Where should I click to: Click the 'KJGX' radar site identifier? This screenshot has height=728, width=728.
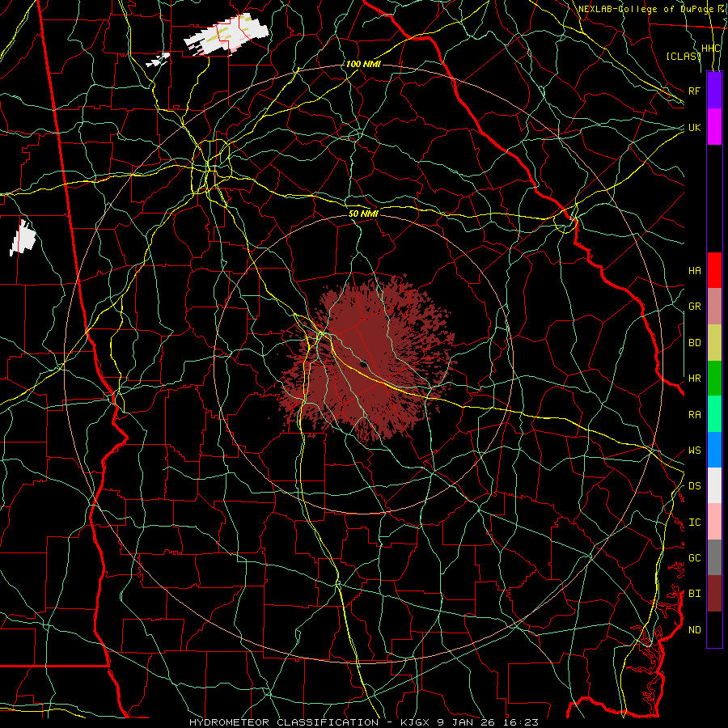click(x=417, y=722)
